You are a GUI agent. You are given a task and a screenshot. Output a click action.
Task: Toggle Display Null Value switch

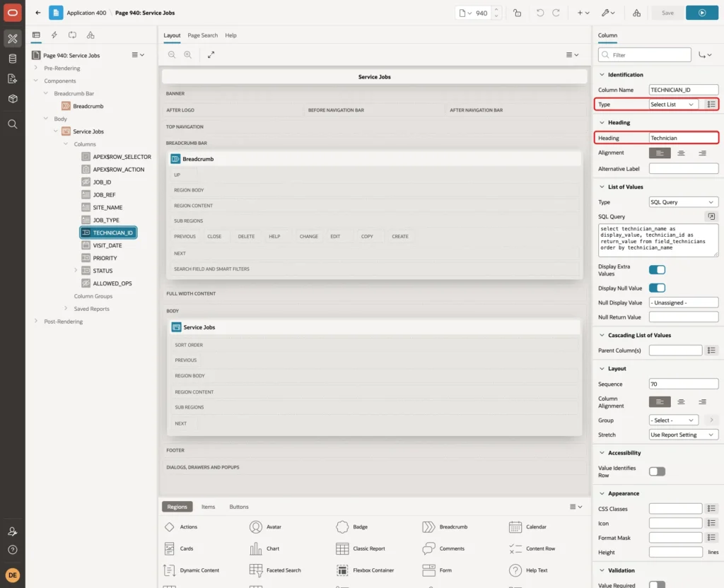click(x=657, y=288)
